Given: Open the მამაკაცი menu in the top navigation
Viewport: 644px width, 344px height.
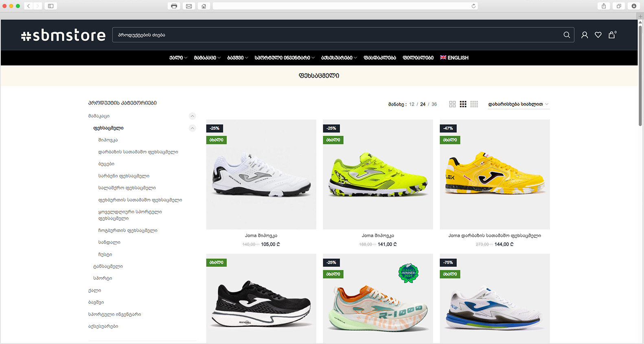Looking at the screenshot, I should coord(207,58).
